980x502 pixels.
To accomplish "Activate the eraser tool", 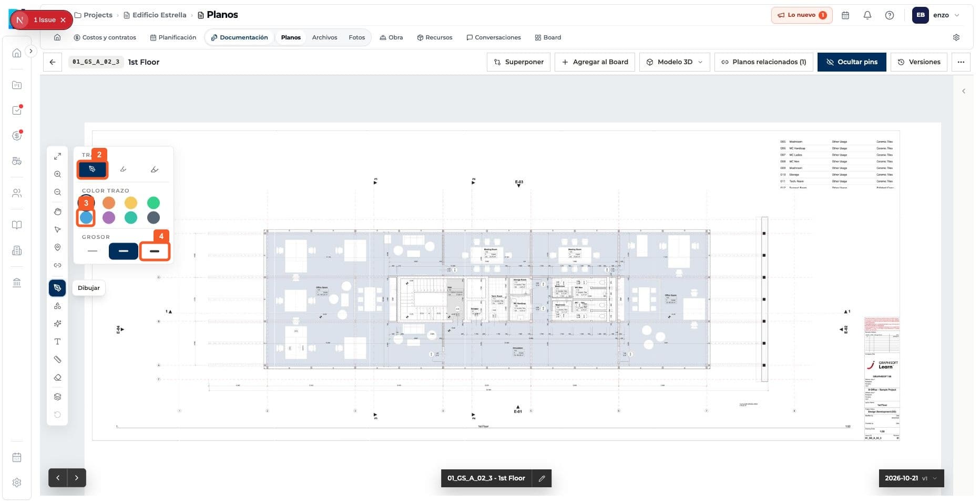I will pos(57,377).
